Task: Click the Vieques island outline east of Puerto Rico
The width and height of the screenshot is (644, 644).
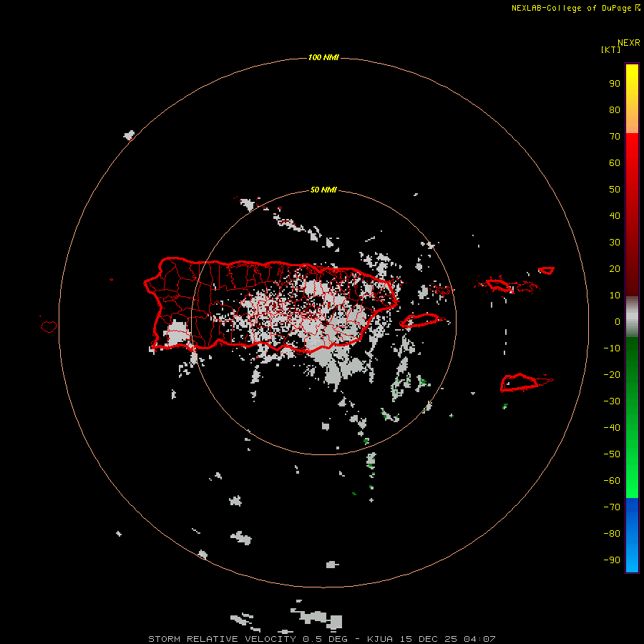Action: 420,321
